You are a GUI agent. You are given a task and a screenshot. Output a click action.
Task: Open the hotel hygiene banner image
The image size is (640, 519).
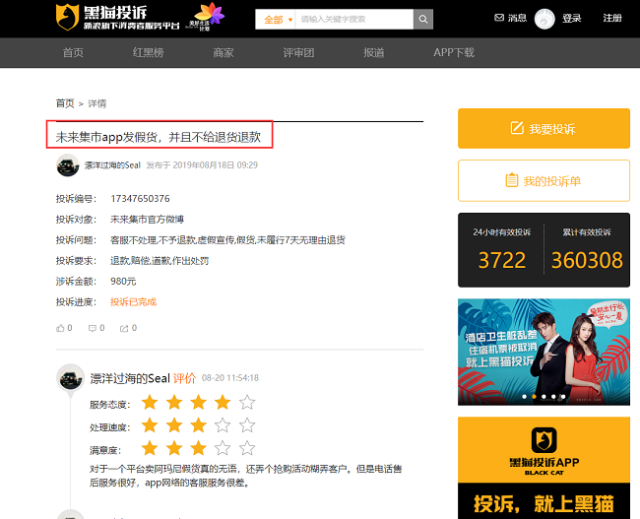click(543, 350)
